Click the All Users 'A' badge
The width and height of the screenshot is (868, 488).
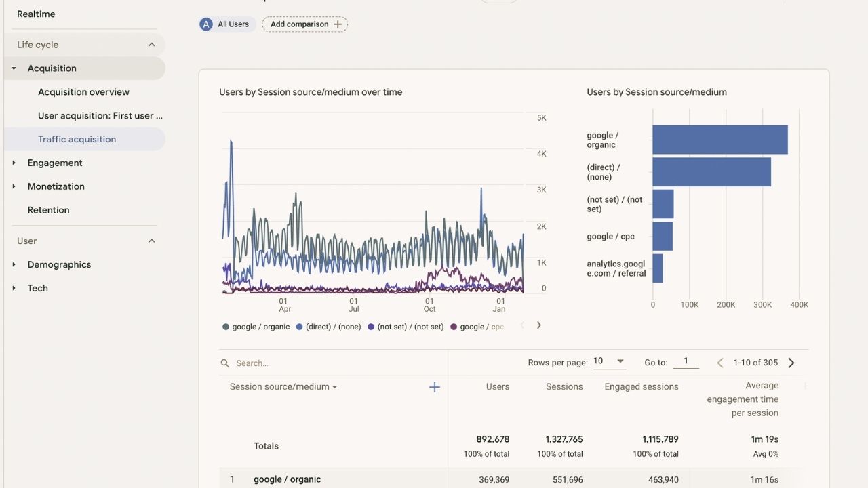click(206, 24)
